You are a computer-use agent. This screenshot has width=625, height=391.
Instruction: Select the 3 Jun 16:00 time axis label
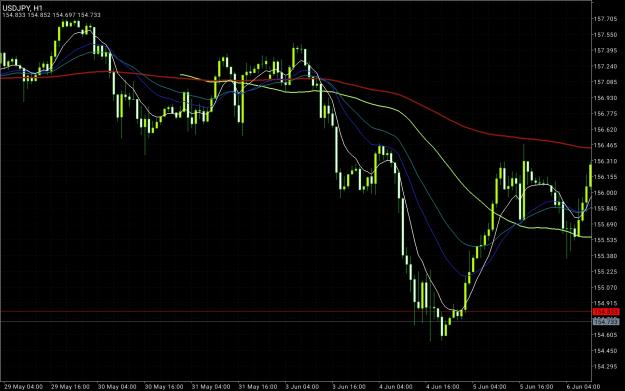(349, 387)
